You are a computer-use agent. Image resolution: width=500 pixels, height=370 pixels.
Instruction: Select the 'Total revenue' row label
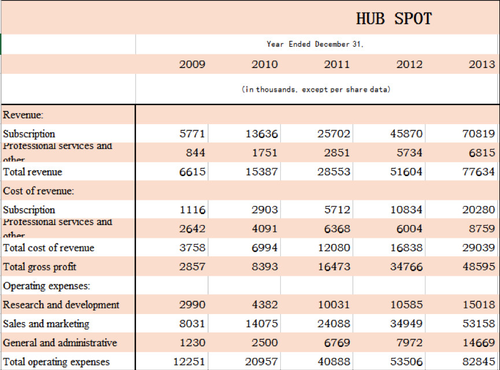coord(32,172)
